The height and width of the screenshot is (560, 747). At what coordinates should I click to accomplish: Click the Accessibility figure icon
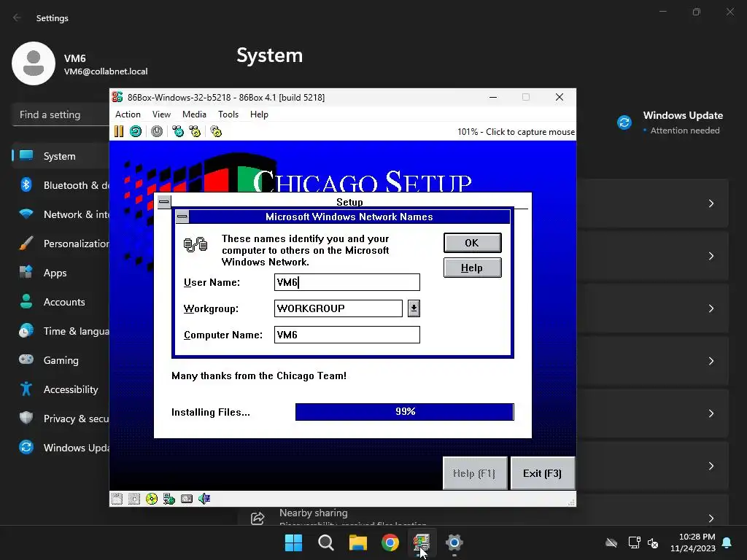click(26, 389)
